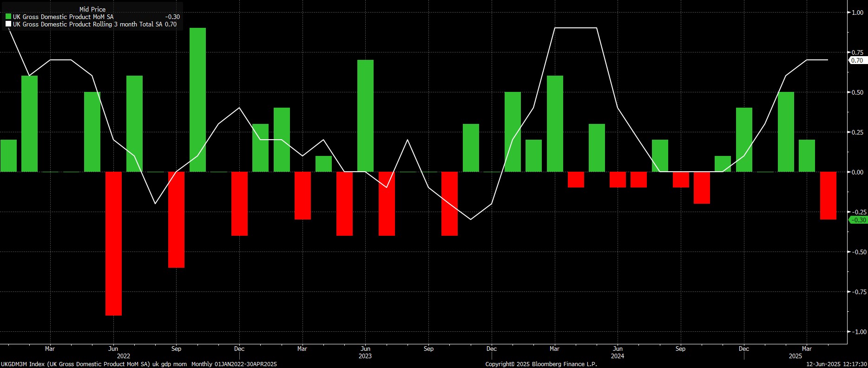Image resolution: width=868 pixels, height=368 pixels.
Task: Select the 'UK Gross Domestic Product Rolling 3 month Total SA' legend label
Action: click(88, 24)
